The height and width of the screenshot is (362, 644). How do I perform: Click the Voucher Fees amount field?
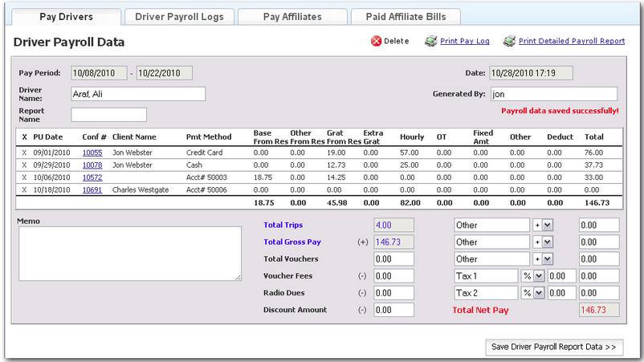[x=393, y=276]
